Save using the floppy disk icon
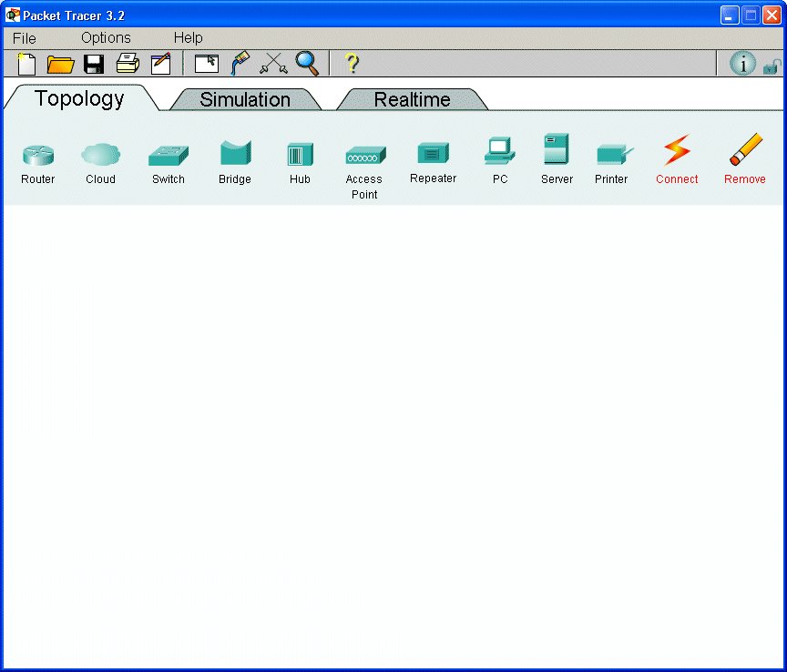Image resolution: width=787 pixels, height=672 pixels. click(94, 65)
